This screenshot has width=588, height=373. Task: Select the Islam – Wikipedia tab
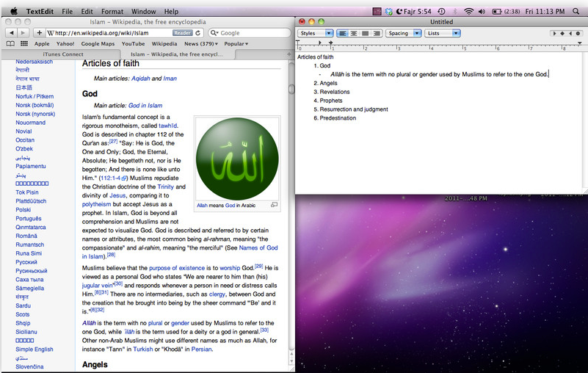click(x=177, y=54)
